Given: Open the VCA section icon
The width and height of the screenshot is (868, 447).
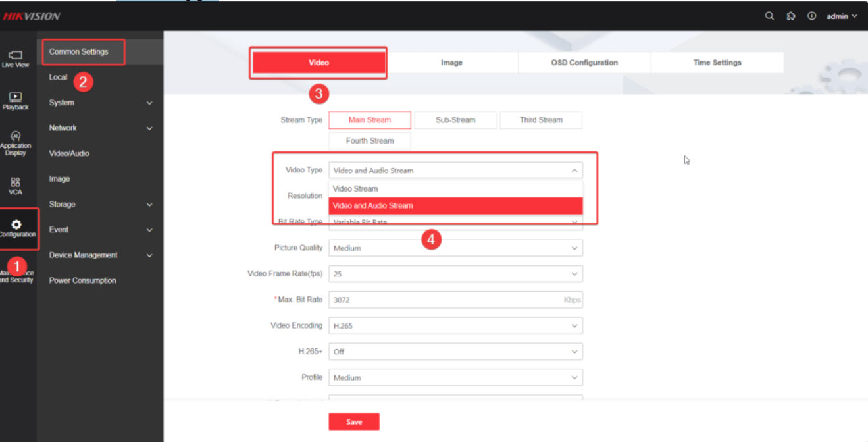Looking at the screenshot, I should (16, 185).
